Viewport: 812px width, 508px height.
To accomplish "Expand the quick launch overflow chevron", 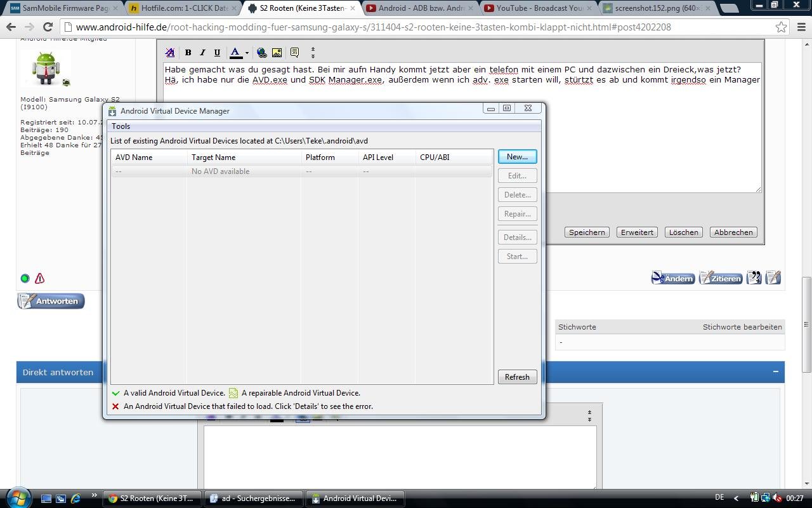I will [x=95, y=496].
